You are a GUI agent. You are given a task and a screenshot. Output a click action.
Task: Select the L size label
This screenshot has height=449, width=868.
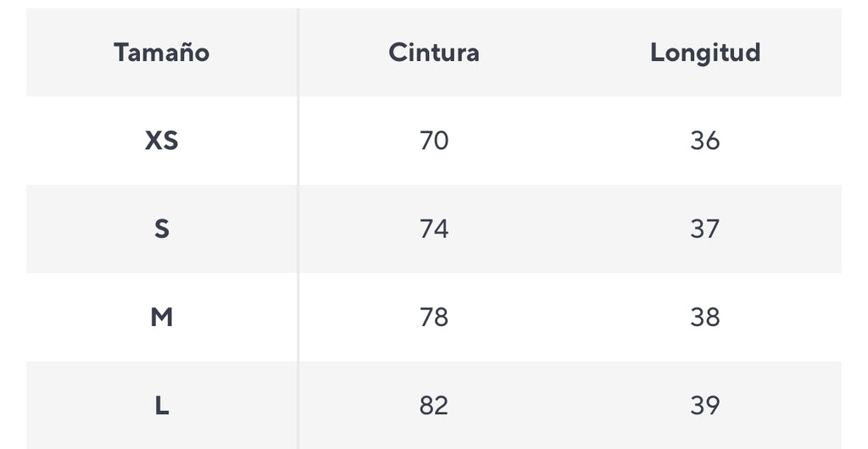(x=161, y=406)
